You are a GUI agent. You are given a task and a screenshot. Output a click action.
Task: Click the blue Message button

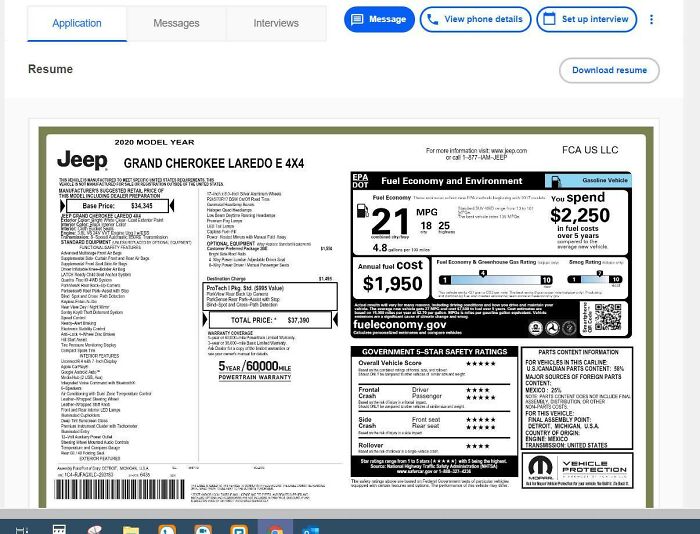pyautogui.click(x=379, y=19)
